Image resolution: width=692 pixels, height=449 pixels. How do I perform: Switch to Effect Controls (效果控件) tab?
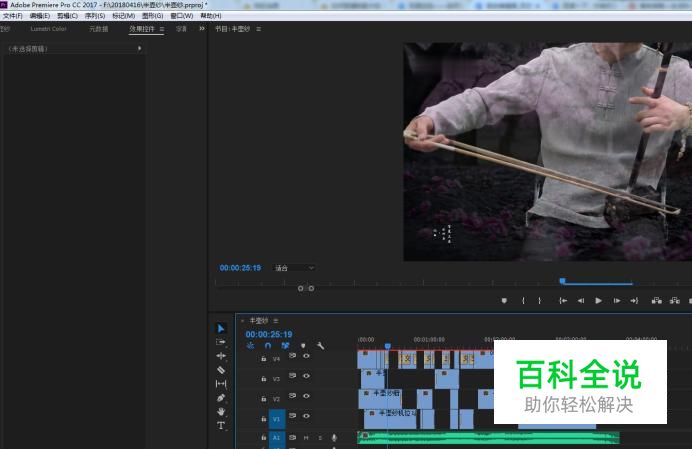142,29
